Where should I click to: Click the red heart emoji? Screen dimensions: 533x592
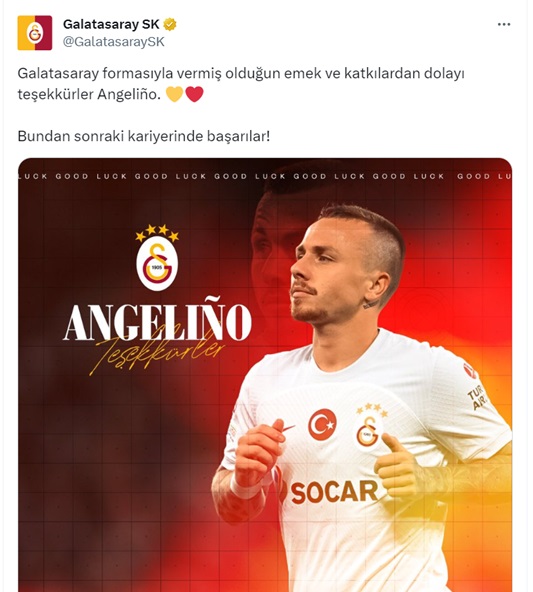(x=194, y=94)
